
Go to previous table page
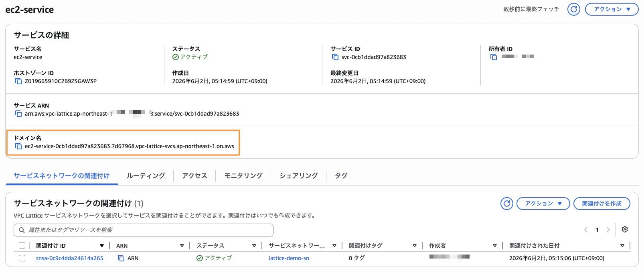[x=586, y=230]
